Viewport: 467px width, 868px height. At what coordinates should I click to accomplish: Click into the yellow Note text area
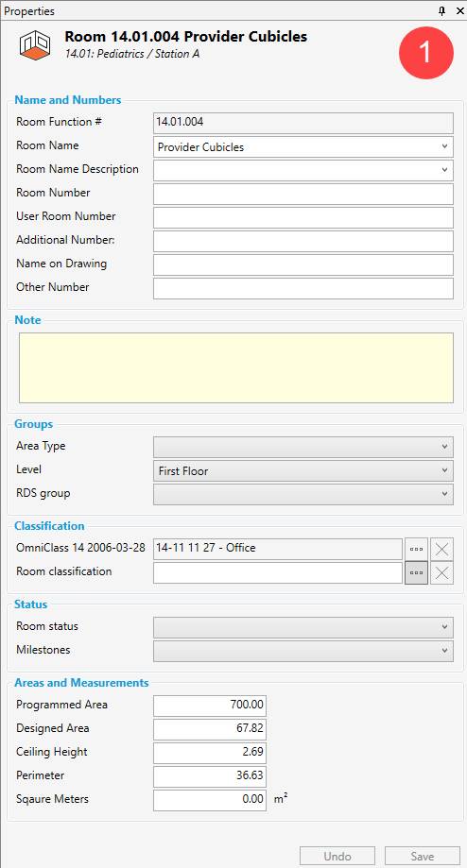236,367
